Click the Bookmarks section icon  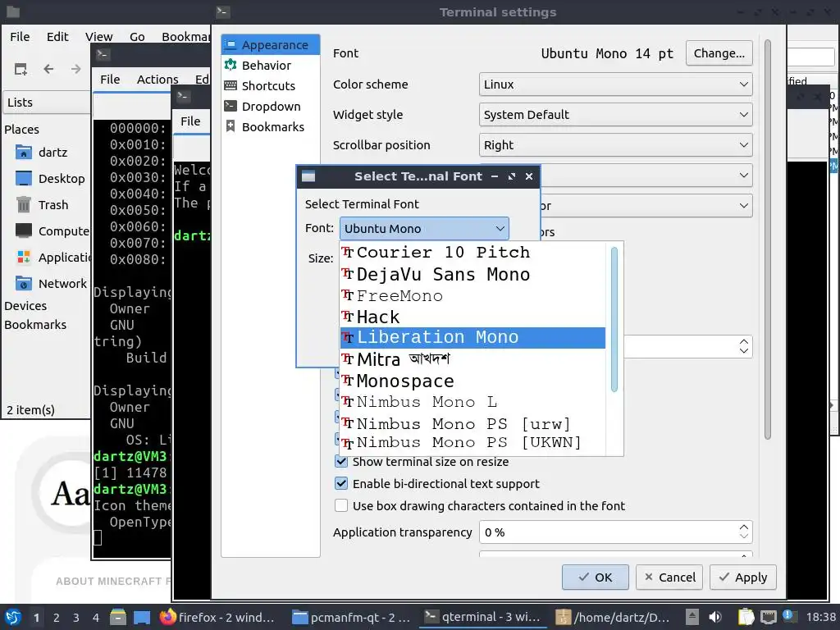coord(231,126)
